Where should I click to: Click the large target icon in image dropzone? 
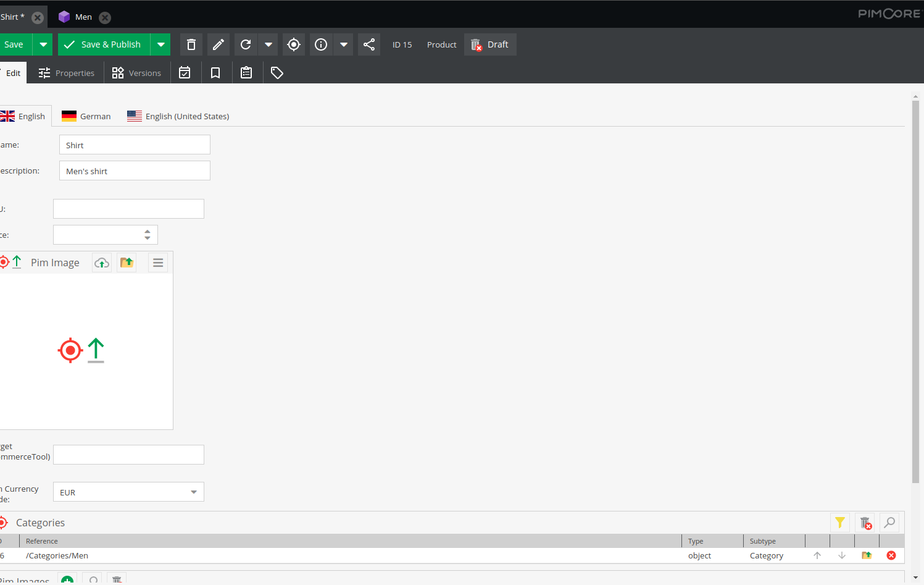(x=70, y=350)
